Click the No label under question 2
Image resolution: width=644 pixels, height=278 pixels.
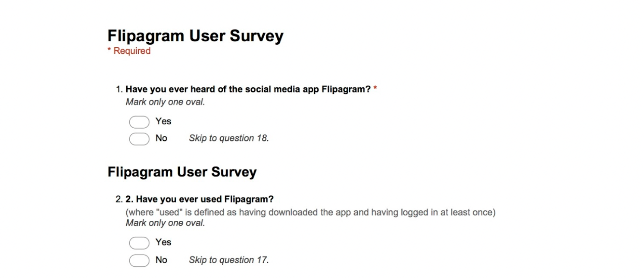161,260
